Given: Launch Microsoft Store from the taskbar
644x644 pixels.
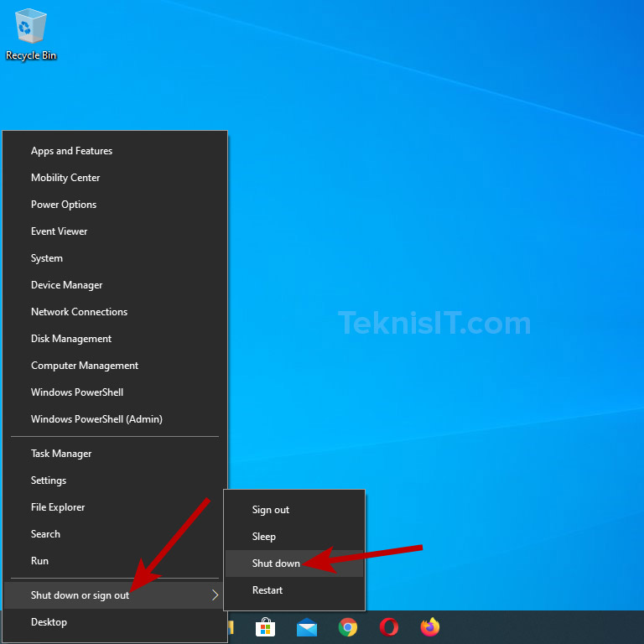Looking at the screenshot, I should (x=265, y=627).
